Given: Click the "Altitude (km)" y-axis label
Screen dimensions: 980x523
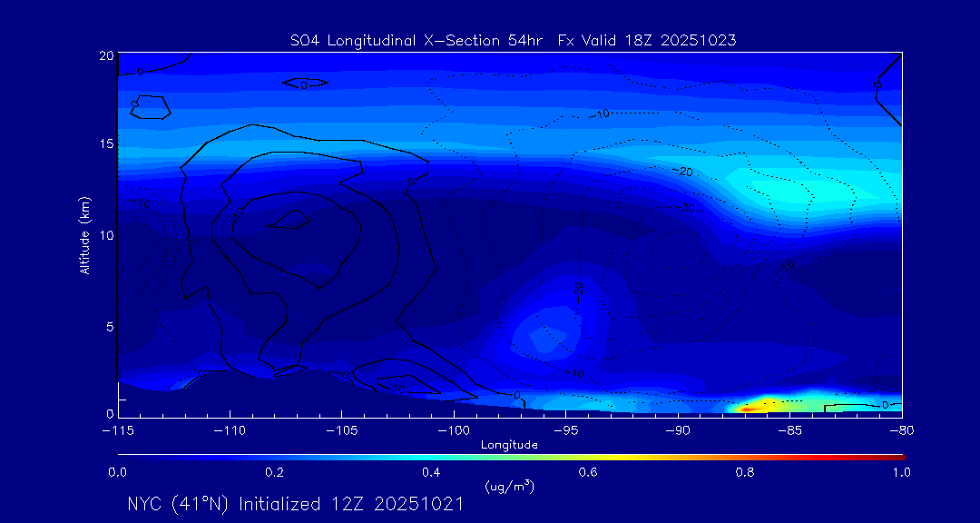Looking at the screenshot, I should click(83, 234).
